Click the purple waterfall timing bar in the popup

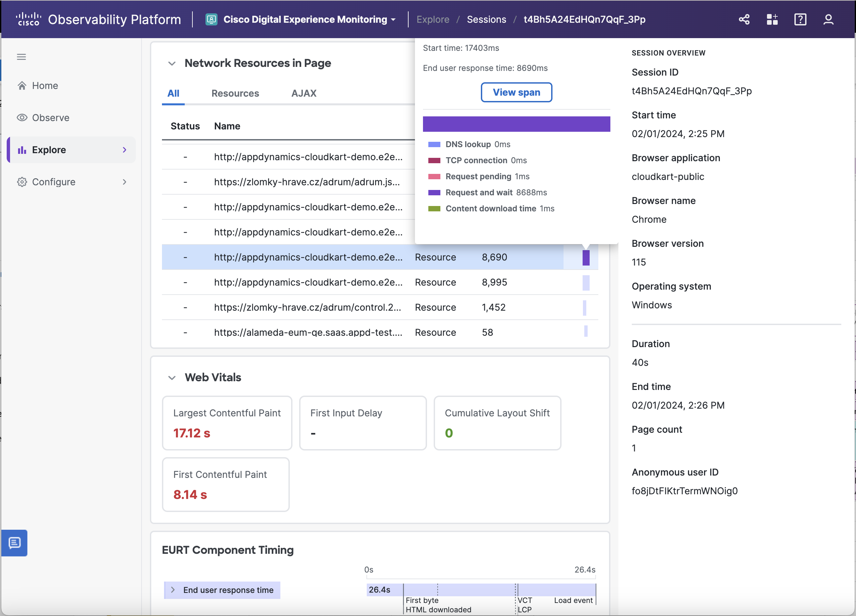(516, 124)
